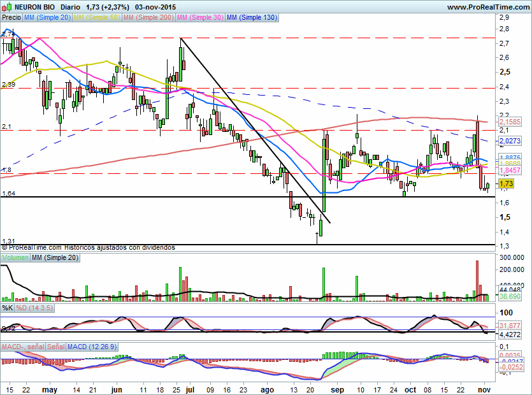Viewport: 532px width, 395px height.
Task: Click the 1,73 (+2,37%) price quote
Action: point(108,7)
